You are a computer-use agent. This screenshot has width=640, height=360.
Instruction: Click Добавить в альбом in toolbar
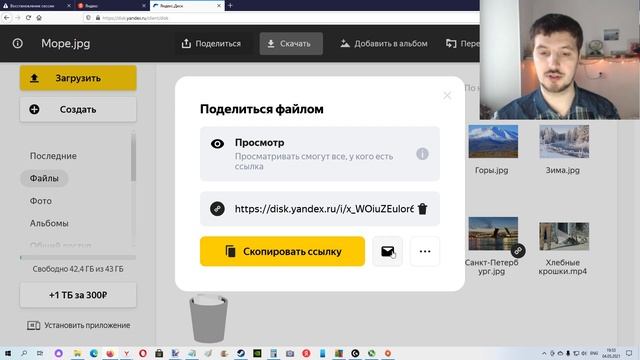click(384, 43)
